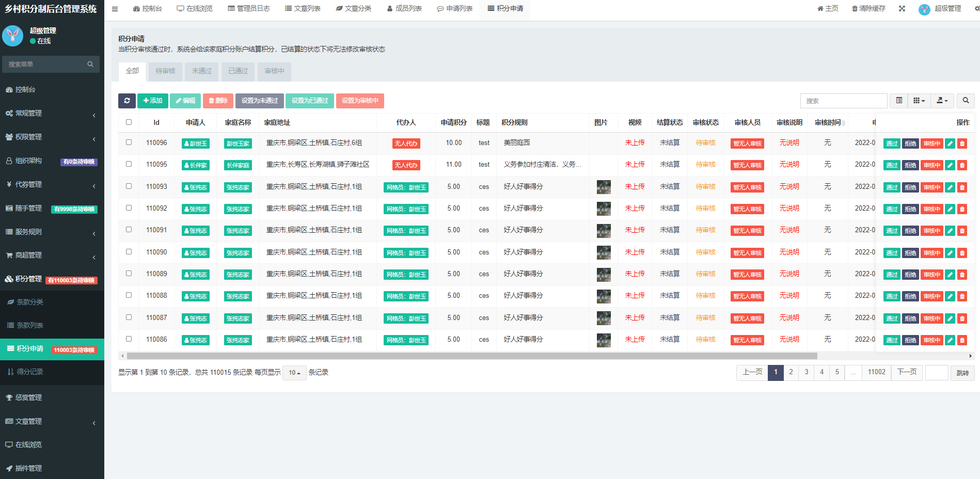Image resolution: width=980 pixels, height=479 pixels.
Task: Check the row checkbox for Id 110091
Action: (129, 230)
